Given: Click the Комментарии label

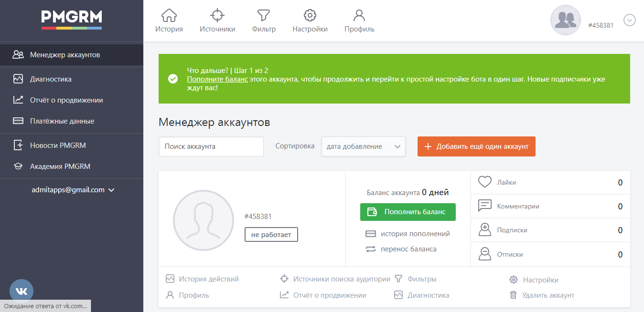Looking at the screenshot, I should (518, 206).
